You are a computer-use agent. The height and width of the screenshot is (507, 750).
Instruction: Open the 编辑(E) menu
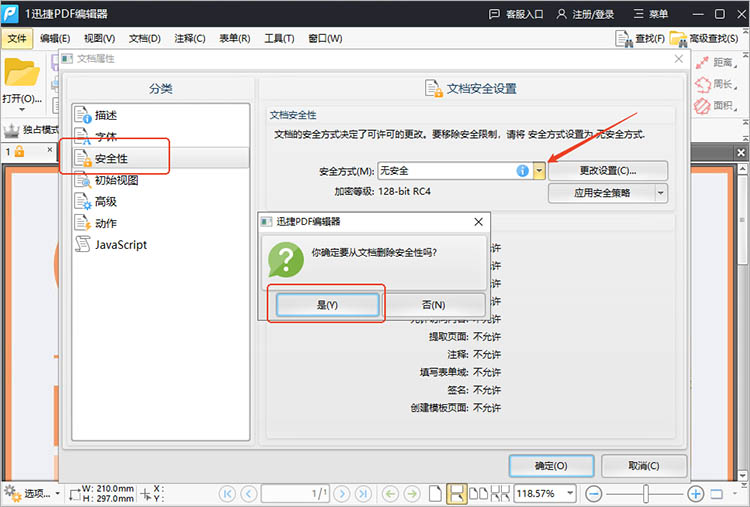pos(55,38)
